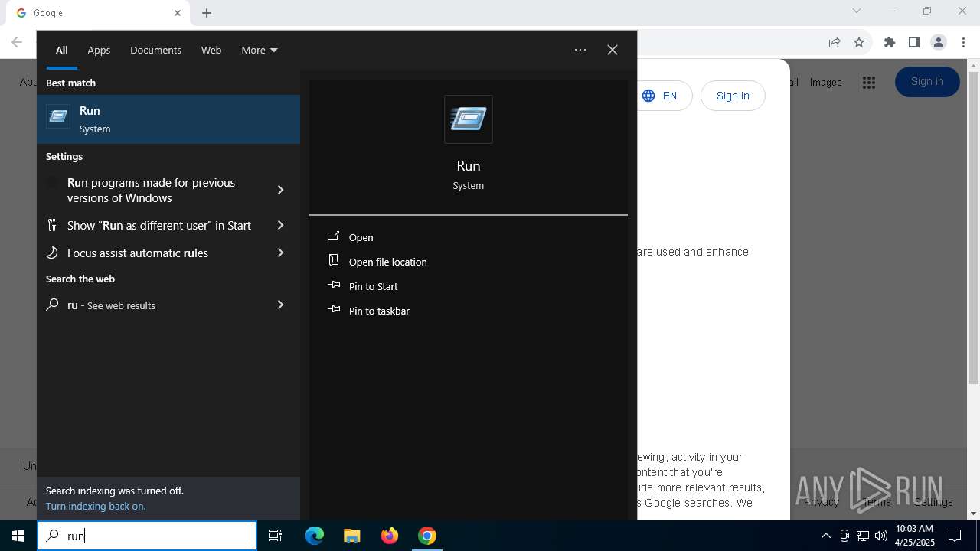This screenshot has width=980, height=551.
Task: Click the outlined Sign in button in dialog
Action: 733,96
